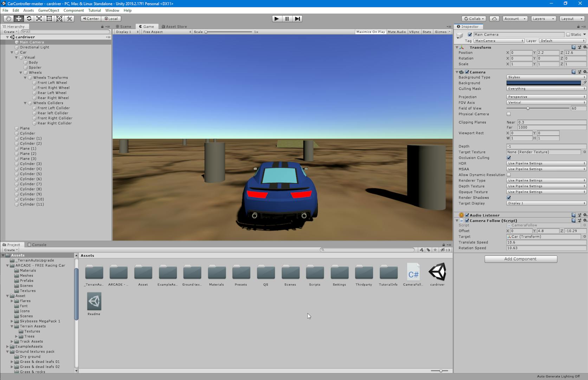Collapse Wheels Colliders in Hierarchy

tap(25, 103)
